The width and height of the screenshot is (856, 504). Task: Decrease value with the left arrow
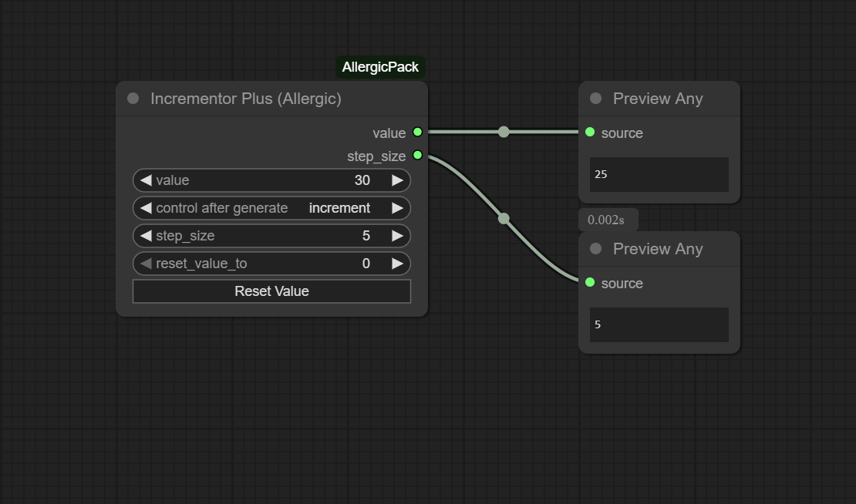point(146,180)
